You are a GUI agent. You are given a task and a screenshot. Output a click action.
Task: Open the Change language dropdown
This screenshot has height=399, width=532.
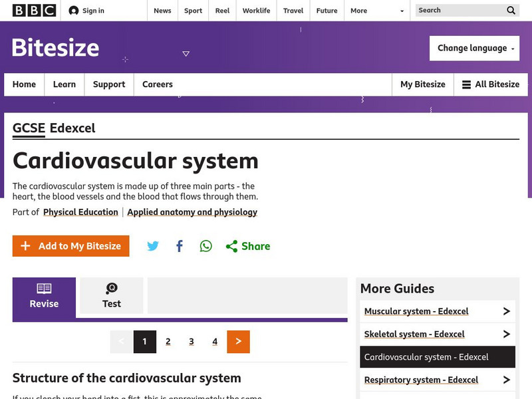click(474, 48)
